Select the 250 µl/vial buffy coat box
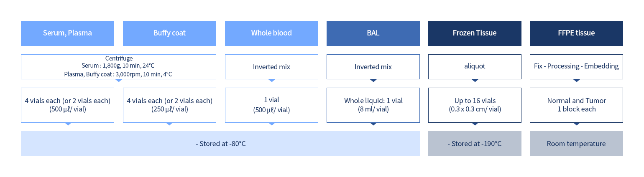Image resolution: width=644 pixels, height=177 pixels. [169, 105]
